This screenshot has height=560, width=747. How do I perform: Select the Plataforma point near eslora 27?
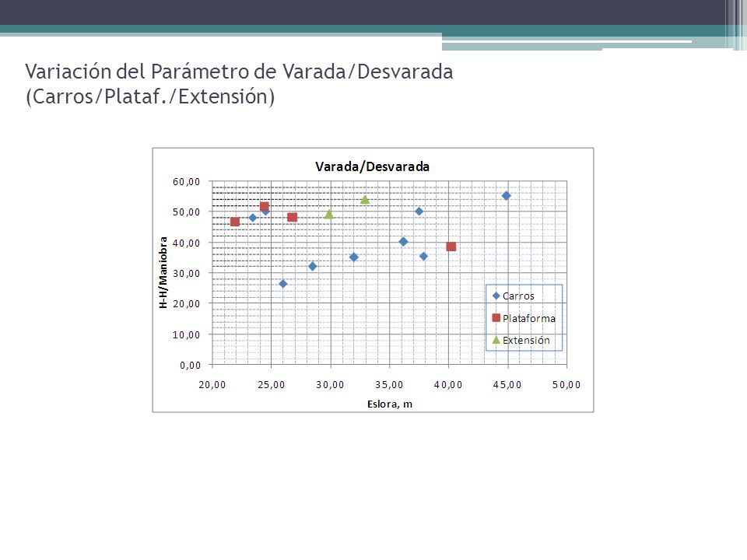click(x=293, y=217)
